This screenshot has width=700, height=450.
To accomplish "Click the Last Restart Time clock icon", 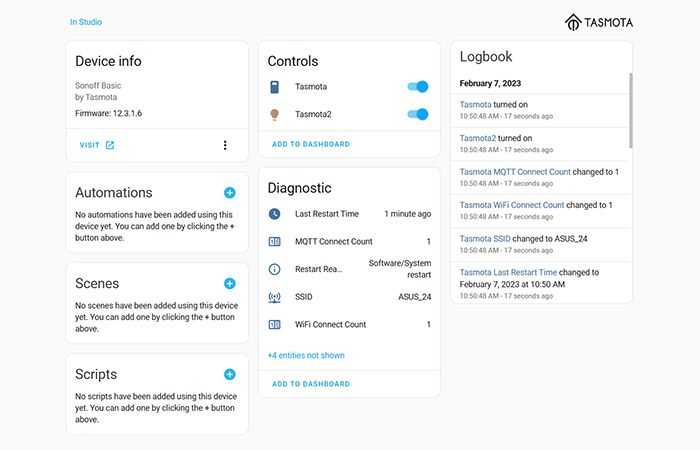I will [276, 214].
